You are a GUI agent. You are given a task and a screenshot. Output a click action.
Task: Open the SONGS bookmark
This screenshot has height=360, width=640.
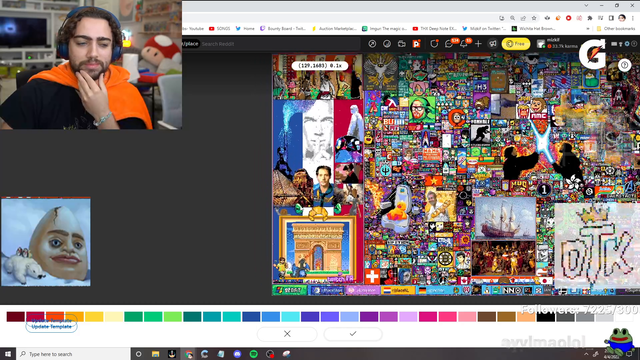(220, 29)
